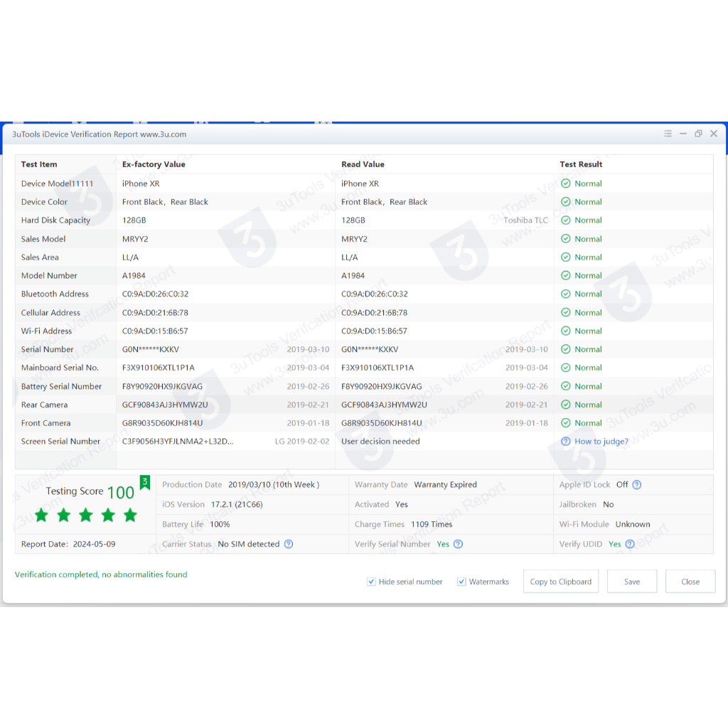Click the Normal check icon for Device Color

(x=565, y=202)
